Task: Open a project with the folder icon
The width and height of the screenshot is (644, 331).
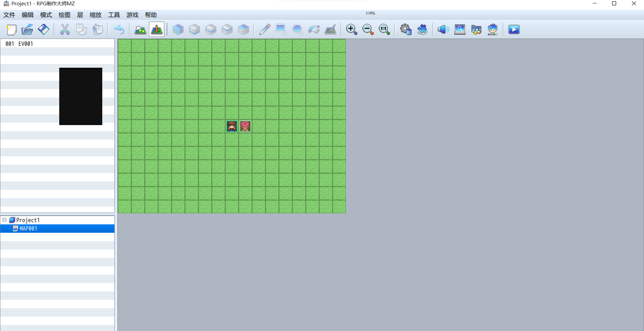Action: tap(27, 30)
